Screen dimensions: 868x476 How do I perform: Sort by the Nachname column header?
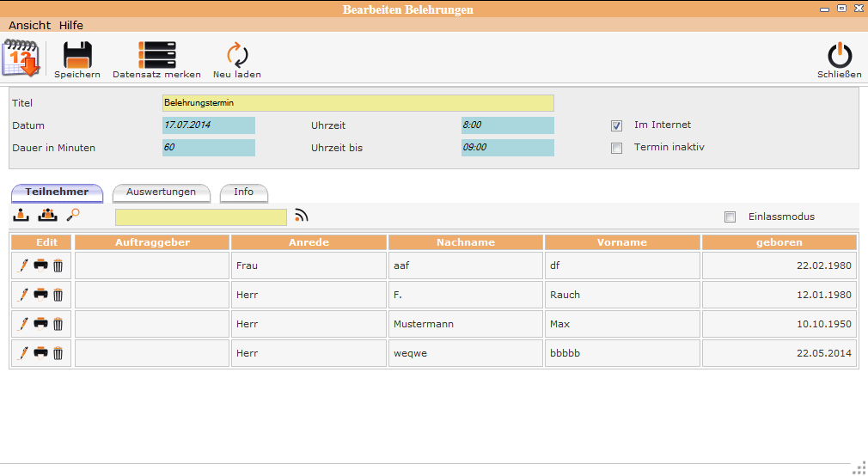[x=465, y=242]
